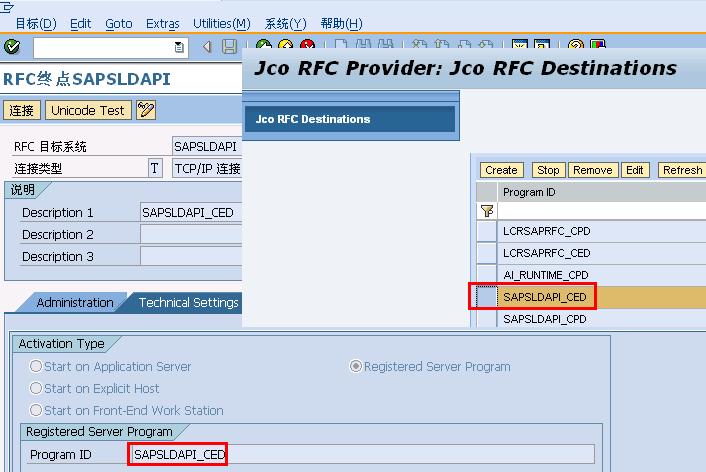The width and height of the screenshot is (706, 472).
Task: Click the red Cancel icon in toolbar
Action: tap(308, 44)
